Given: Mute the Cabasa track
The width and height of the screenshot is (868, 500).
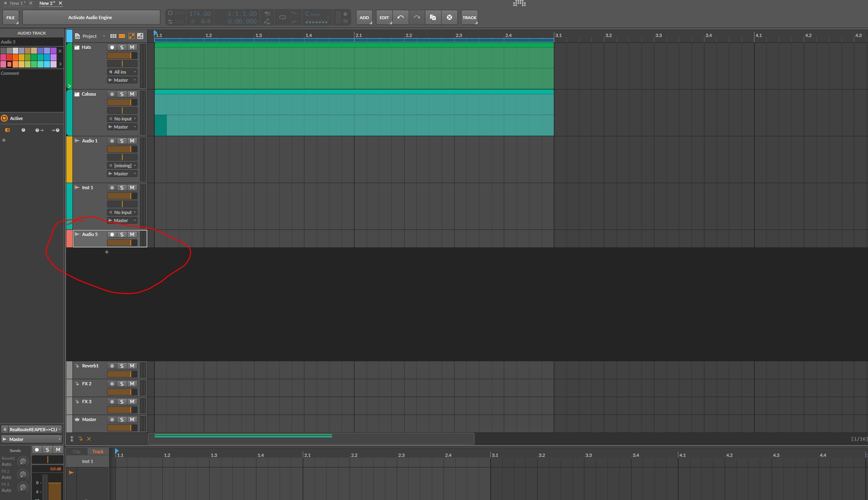Looking at the screenshot, I should (x=132, y=94).
